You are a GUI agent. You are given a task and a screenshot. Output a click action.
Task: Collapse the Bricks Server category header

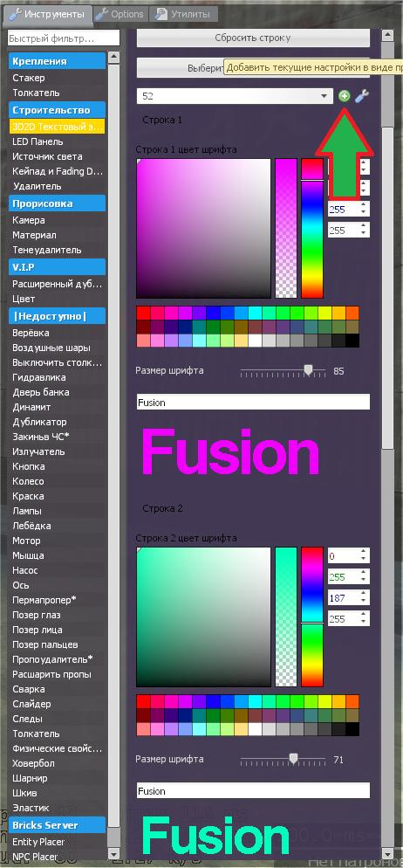57,825
